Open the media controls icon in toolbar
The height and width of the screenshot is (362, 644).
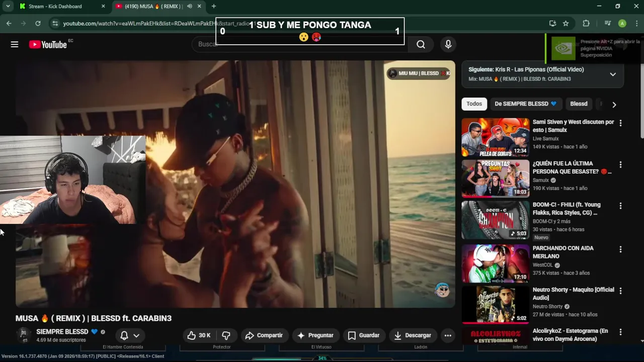(608, 23)
